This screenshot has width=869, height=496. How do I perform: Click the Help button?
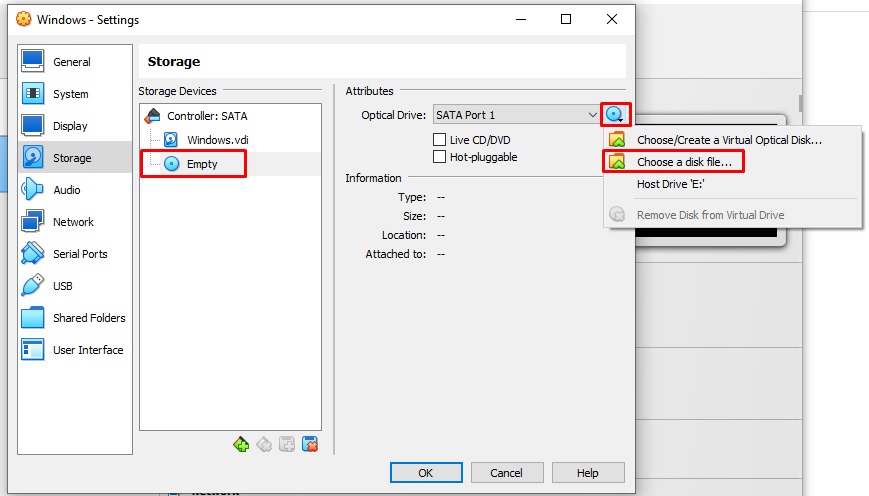(588, 473)
